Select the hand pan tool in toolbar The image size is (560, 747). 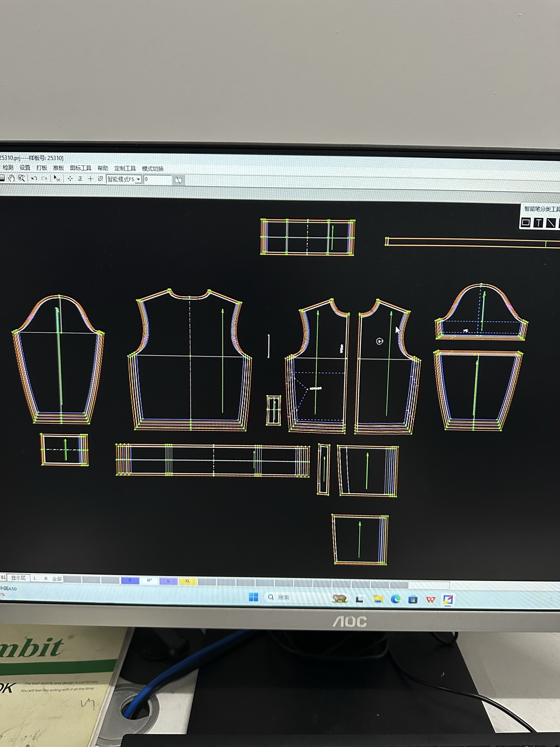11,178
